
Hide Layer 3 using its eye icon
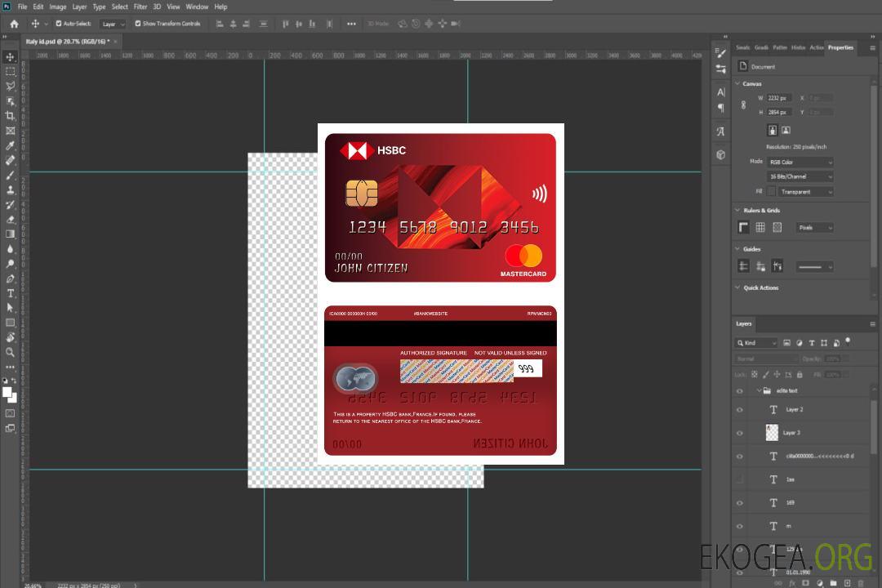[740, 434]
